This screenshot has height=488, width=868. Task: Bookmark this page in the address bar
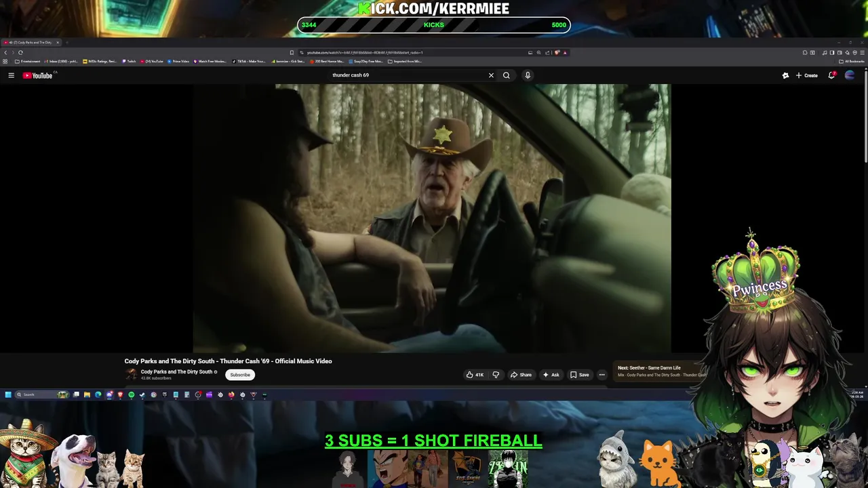(292, 52)
